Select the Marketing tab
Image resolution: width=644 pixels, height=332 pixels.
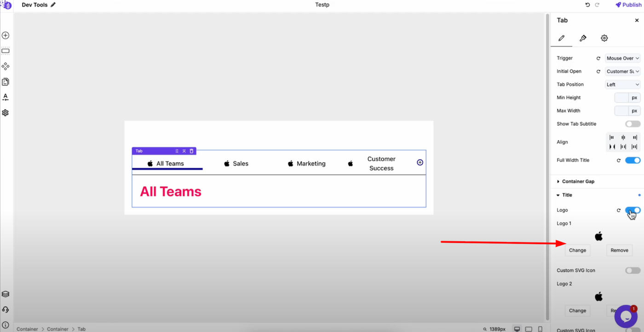[307, 163]
